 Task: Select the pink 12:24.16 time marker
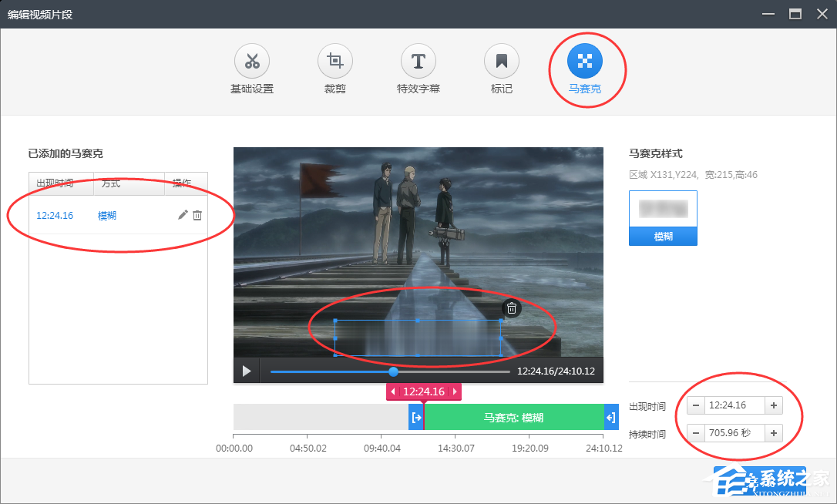422,391
